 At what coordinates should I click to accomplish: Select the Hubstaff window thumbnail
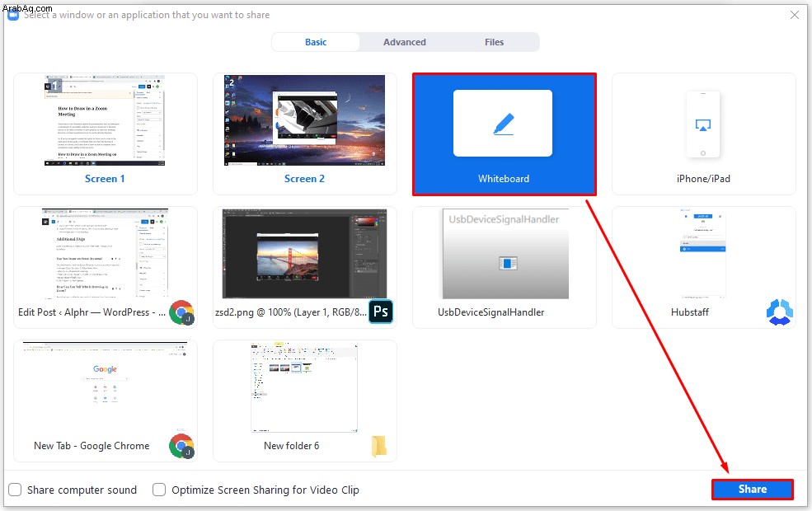pyautogui.click(x=702, y=254)
